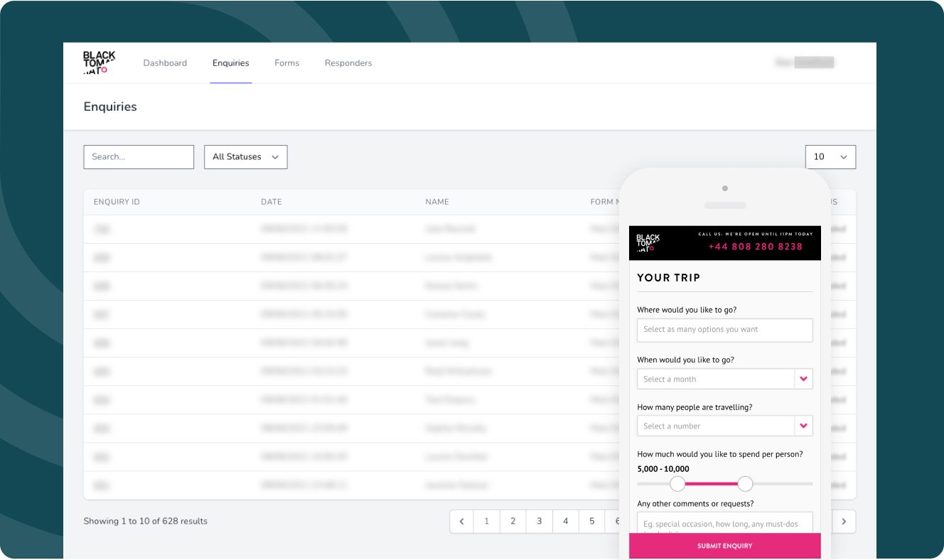Viewport: 944px width, 560px height.
Task: Navigate to the Responders tab
Action: click(x=348, y=63)
